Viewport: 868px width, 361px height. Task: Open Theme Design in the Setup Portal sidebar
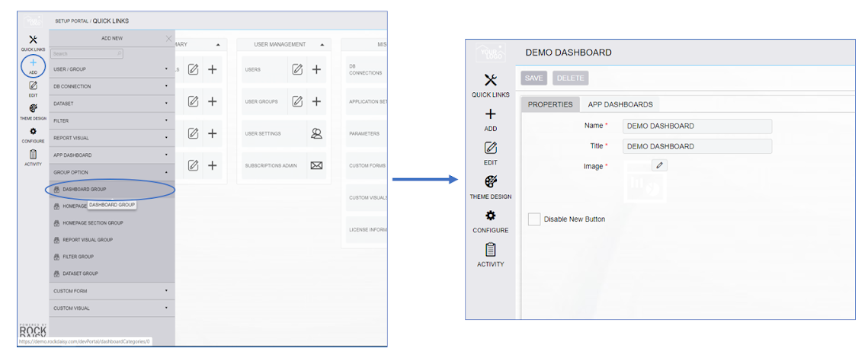[x=33, y=112]
